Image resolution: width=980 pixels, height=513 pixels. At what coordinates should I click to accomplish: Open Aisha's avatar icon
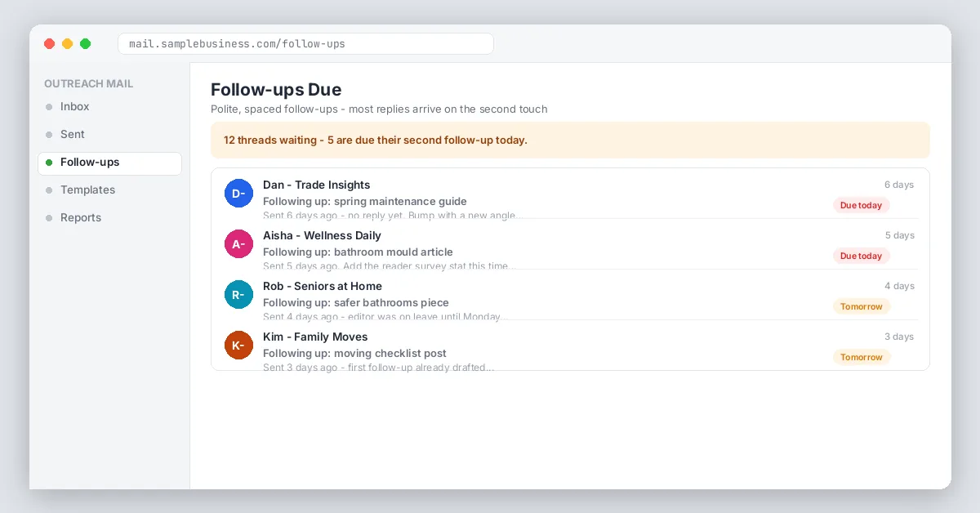(238, 244)
